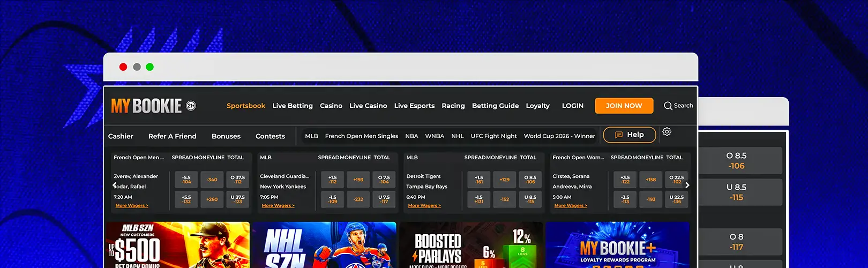The height and width of the screenshot is (268, 868).
Task: Pick Cleveland Guardians moneyline +193
Action: coord(358,180)
